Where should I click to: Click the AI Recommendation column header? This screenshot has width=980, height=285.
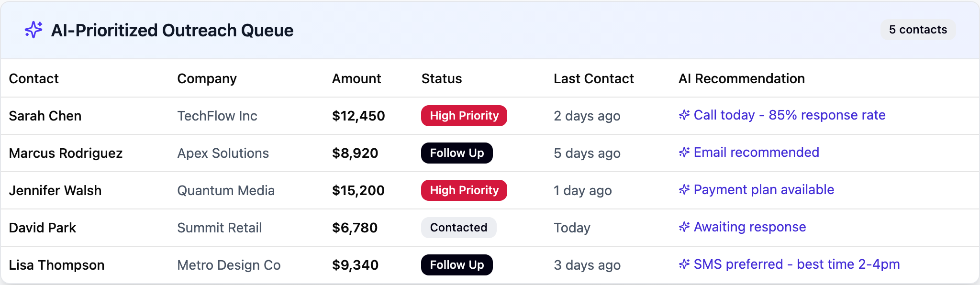[x=741, y=78]
